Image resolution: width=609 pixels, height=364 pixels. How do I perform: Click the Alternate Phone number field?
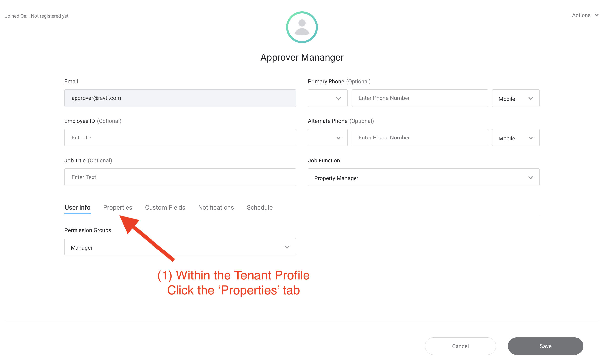420,138
